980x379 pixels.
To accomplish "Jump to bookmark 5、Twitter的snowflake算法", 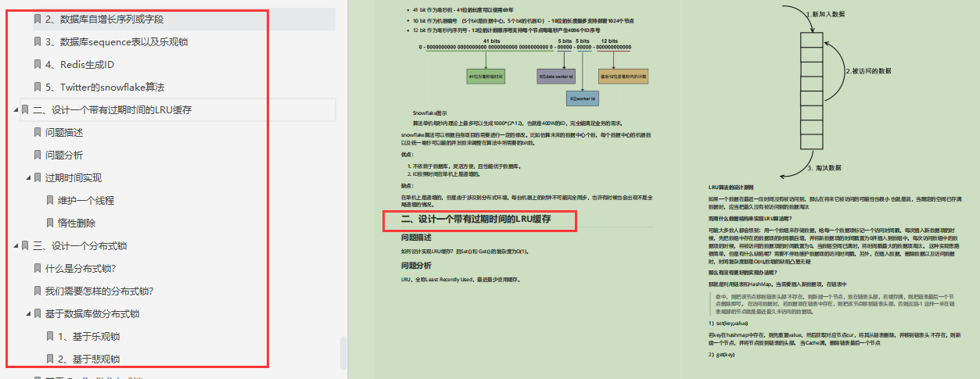I will click(x=105, y=87).
